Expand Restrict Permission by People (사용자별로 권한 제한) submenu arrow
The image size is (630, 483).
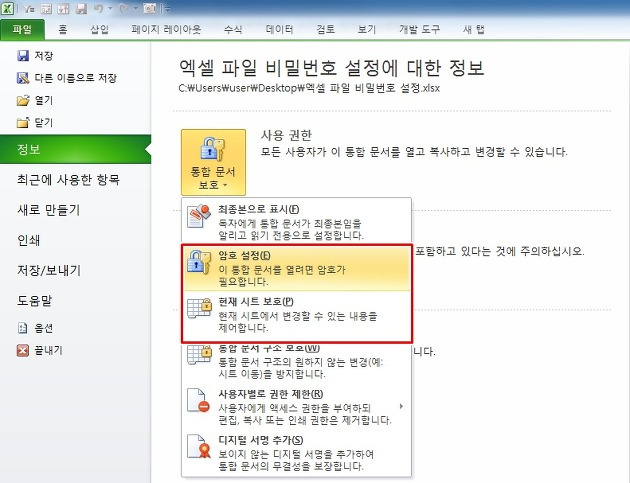[401, 407]
